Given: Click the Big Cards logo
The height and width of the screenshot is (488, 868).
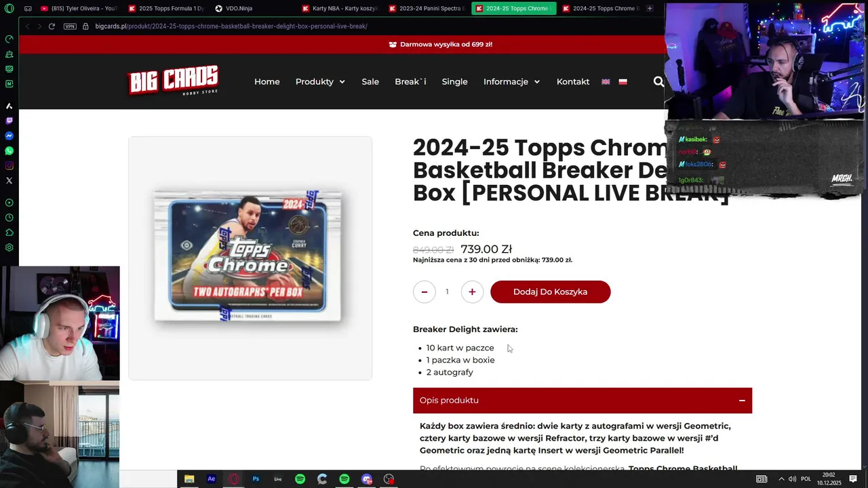Looking at the screenshot, I should click(x=173, y=81).
